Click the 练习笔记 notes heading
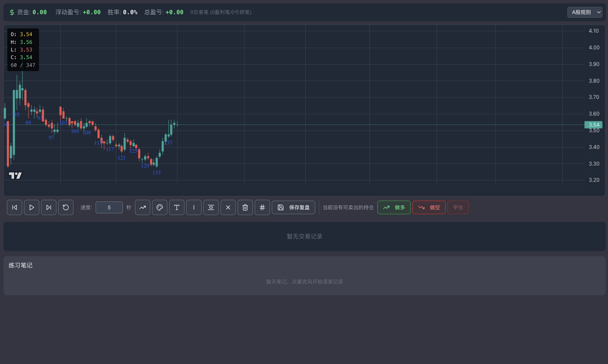Screen dimensions: 608x364 tap(21, 265)
